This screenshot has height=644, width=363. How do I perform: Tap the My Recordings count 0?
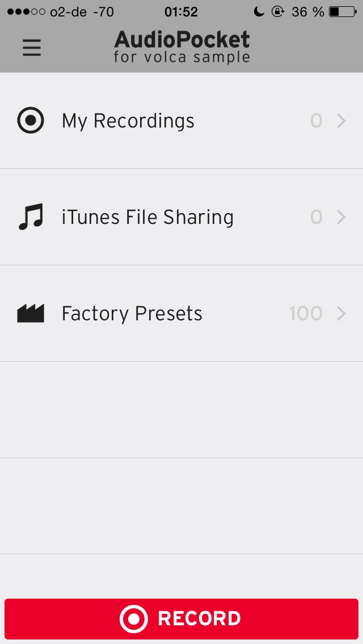click(x=316, y=120)
